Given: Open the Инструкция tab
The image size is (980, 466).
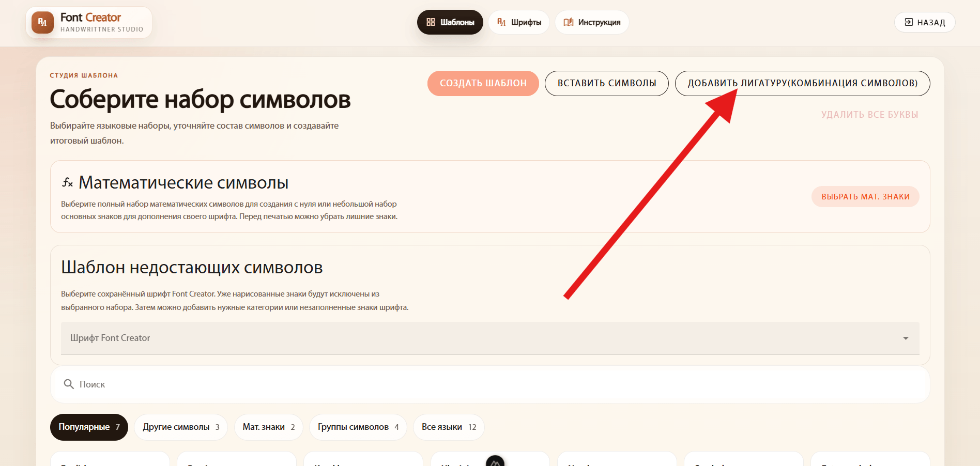Looking at the screenshot, I should coord(592,22).
